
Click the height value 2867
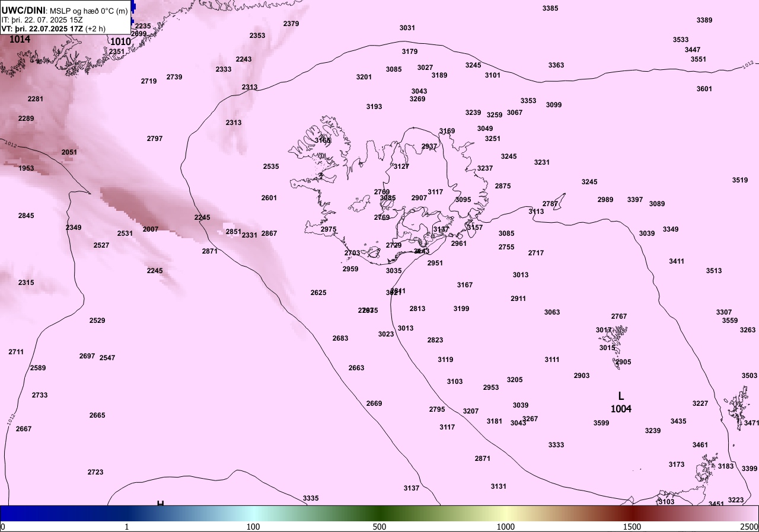(x=269, y=233)
